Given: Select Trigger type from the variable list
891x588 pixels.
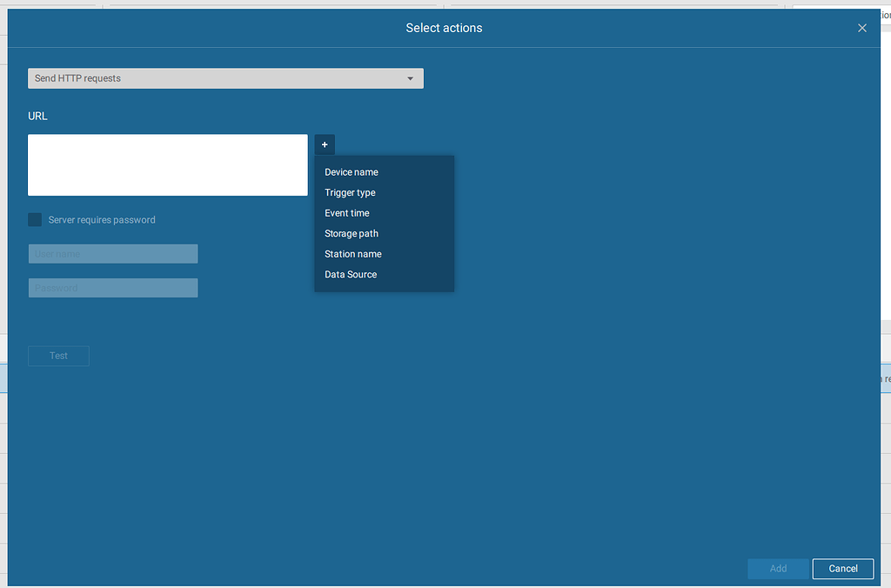Looking at the screenshot, I should (x=350, y=192).
